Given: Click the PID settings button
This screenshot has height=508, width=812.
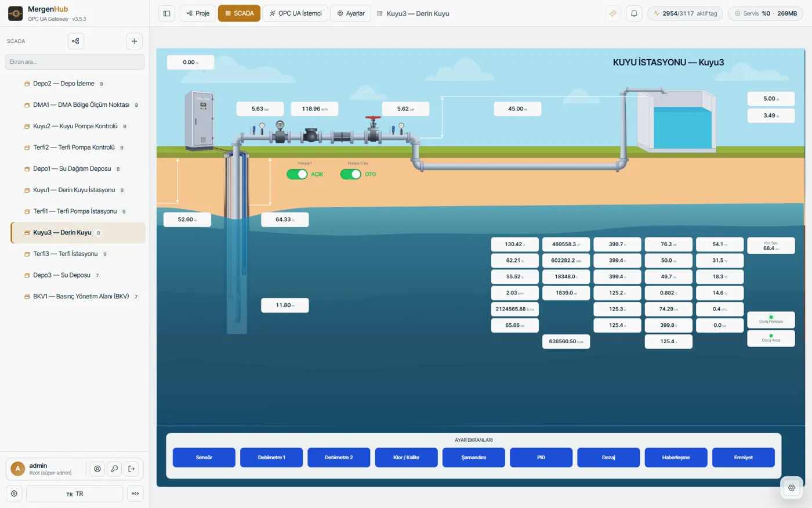Looking at the screenshot, I should tap(541, 457).
